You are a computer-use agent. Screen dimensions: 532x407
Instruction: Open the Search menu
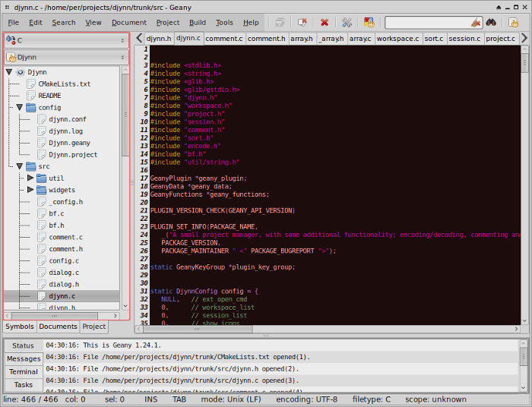point(64,23)
